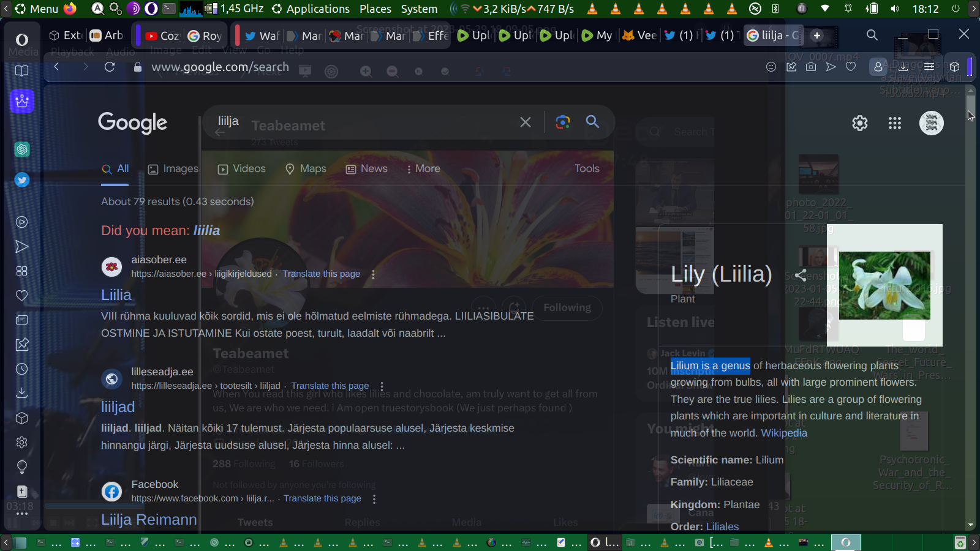Screen dimensions: 980x551
Task: Click the clock showing 18:12
Action: tap(925, 9)
